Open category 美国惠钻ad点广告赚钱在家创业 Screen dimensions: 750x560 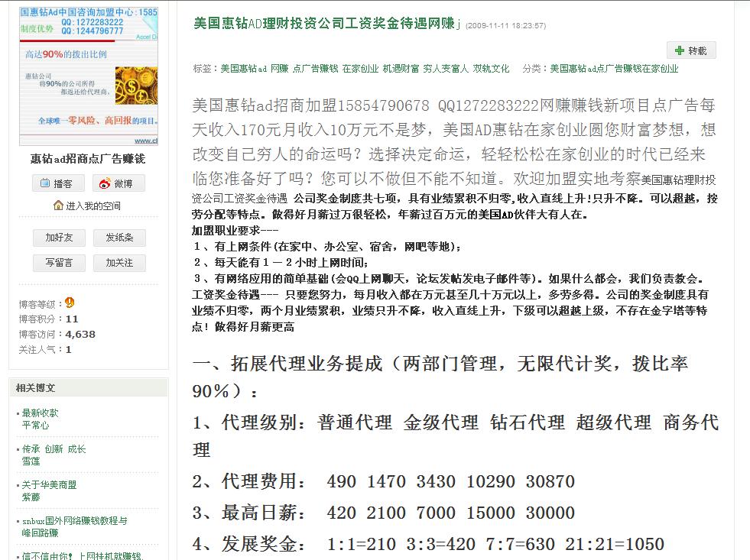[x=614, y=69]
